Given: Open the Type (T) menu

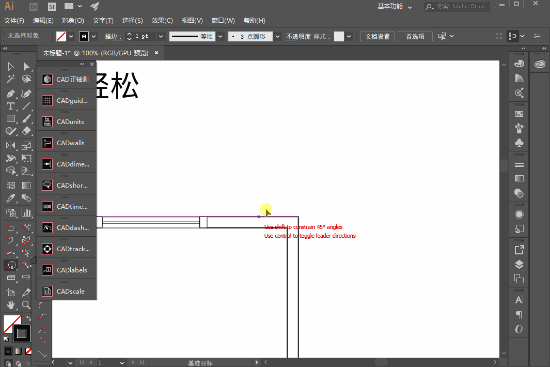Looking at the screenshot, I should (x=103, y=20).
